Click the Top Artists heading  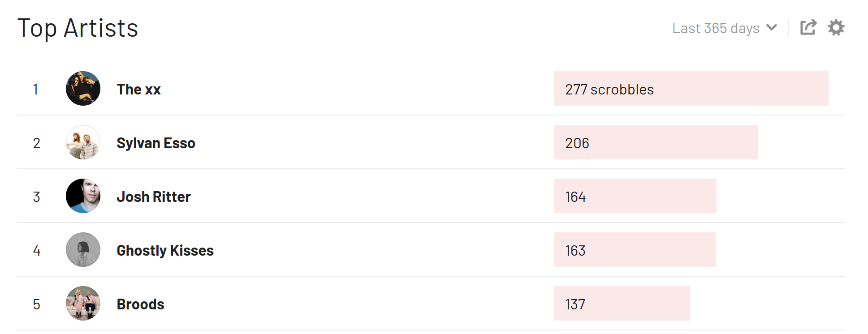pos(78,29)
